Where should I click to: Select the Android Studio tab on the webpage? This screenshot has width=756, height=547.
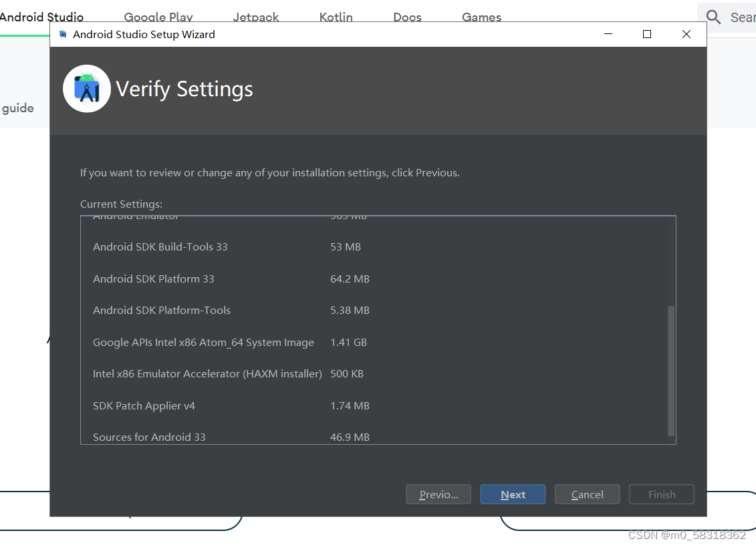coord(41,17)
